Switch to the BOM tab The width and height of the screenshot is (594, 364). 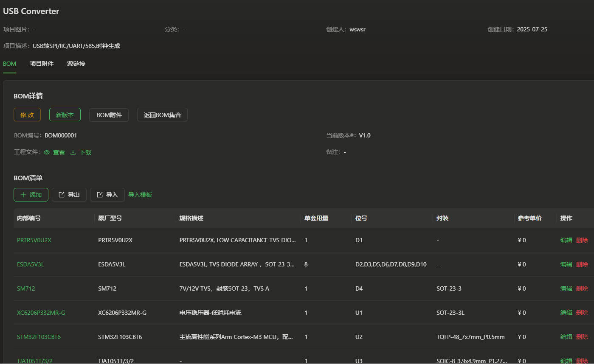(x=9, y=64)
